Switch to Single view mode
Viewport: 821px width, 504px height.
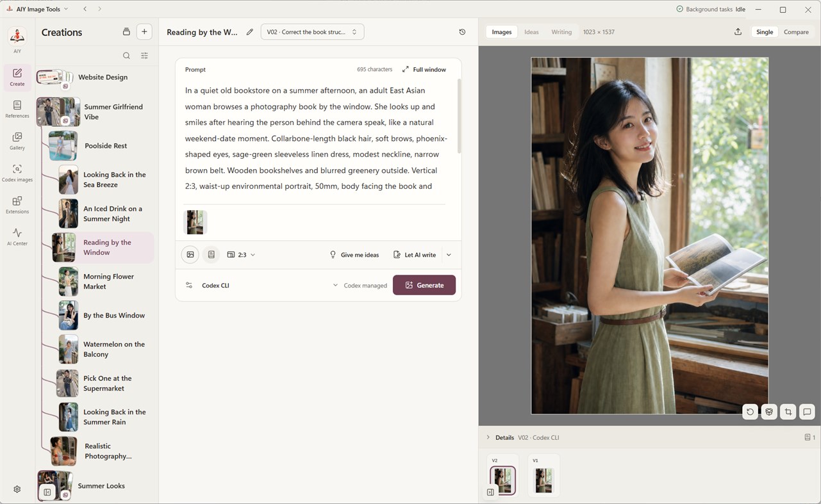point(765,32)
